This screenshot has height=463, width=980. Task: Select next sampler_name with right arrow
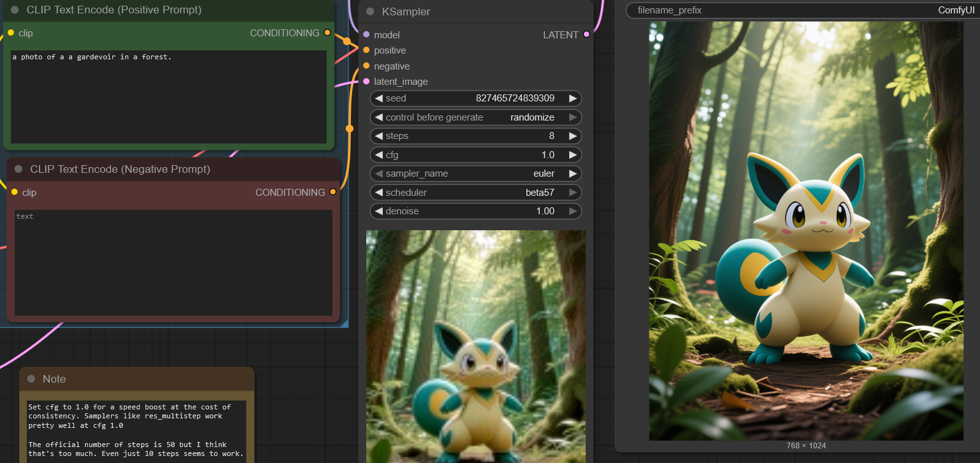click(x=573, y=173)
